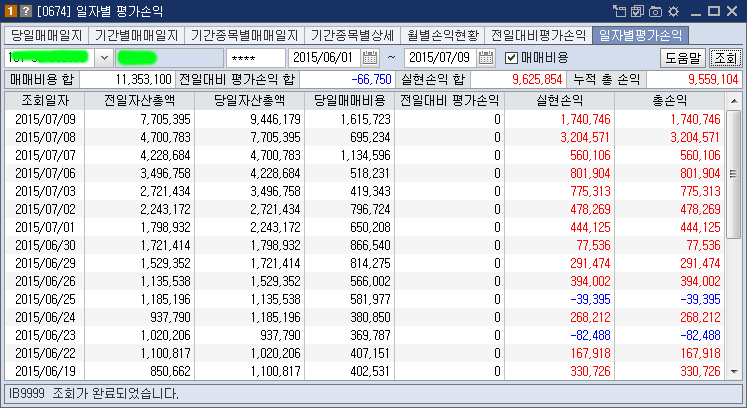Viewport: 747px width, 408px height.
Task: Click the 전일자산총액 column header
Action: pyautogui.click(x=140, y=101)
